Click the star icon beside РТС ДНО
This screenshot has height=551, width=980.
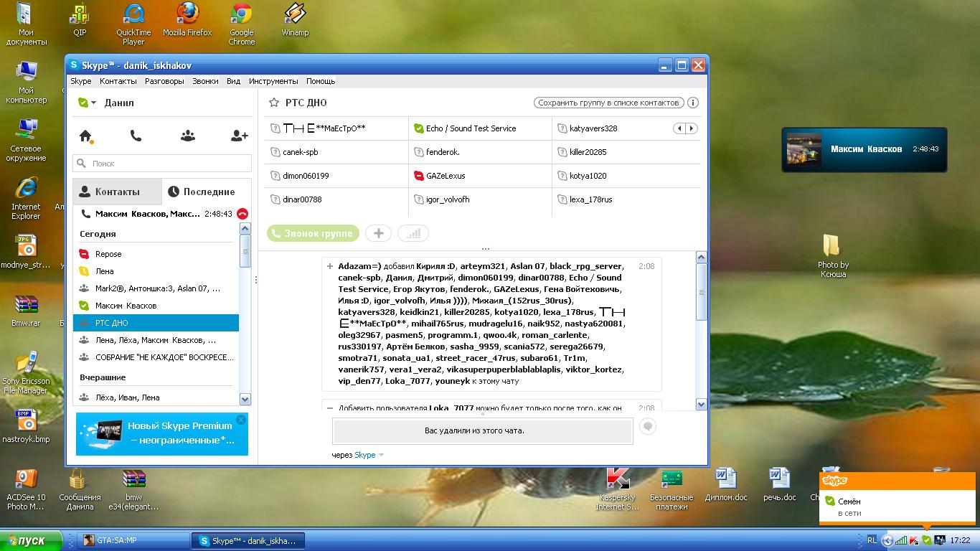tap(273, 103)
